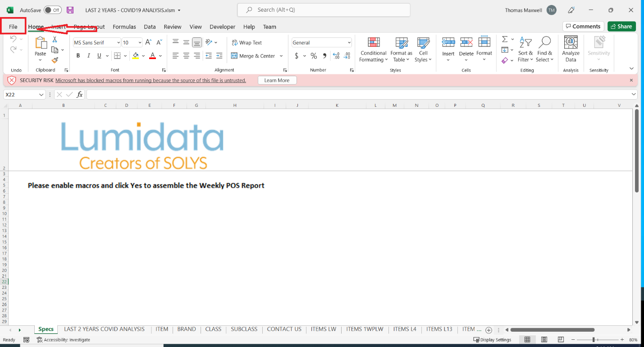Apply Percent Style format
This screenshot has height=347, width=644.
pos(314,56)
